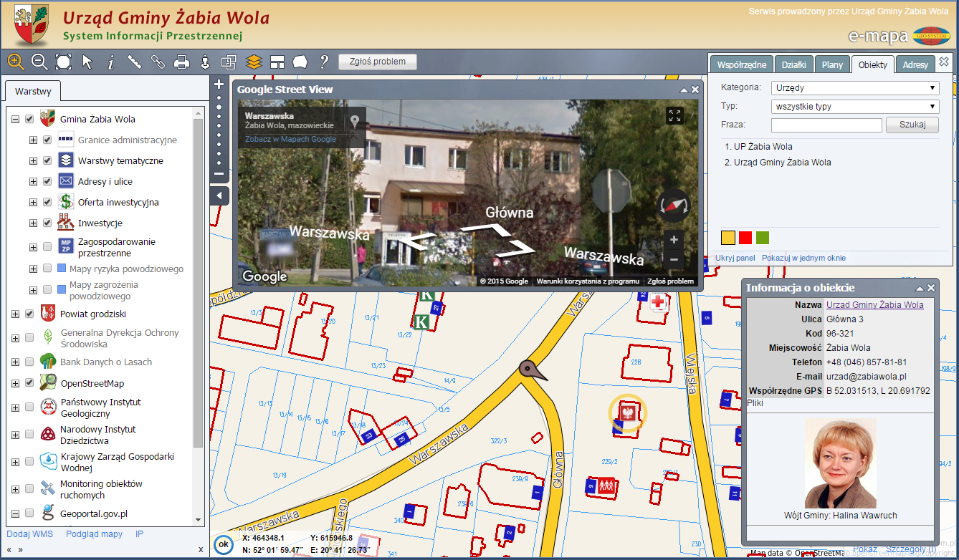The height and width of the screenshot is (560, 959).
Task: Expand the Bank Danych o Lasach node
Action: [15, 362]
